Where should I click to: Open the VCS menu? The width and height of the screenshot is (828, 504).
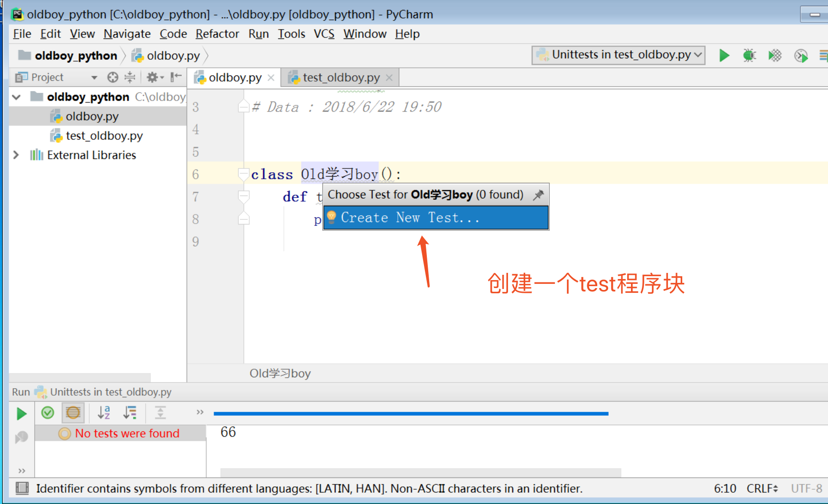coord(324,34)
